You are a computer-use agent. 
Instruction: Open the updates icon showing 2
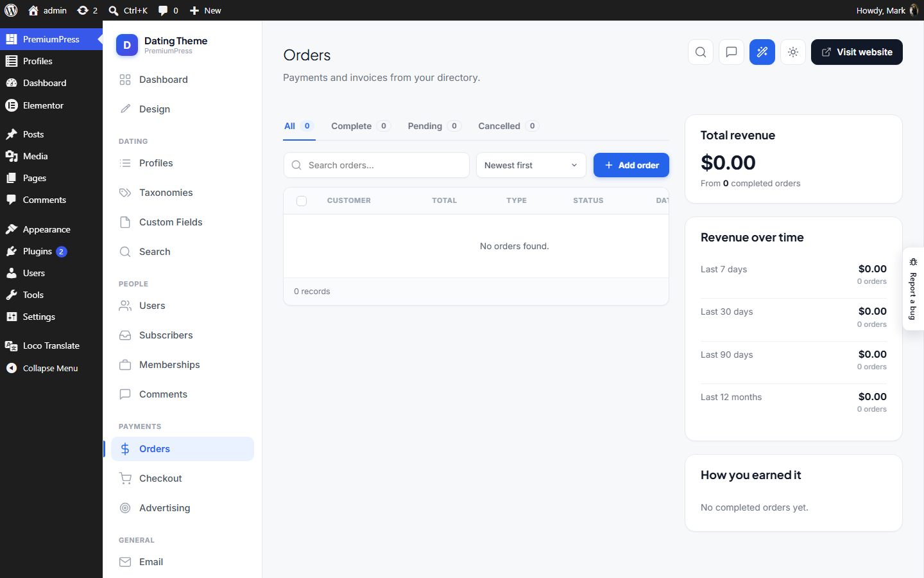(x=87, y=10)
